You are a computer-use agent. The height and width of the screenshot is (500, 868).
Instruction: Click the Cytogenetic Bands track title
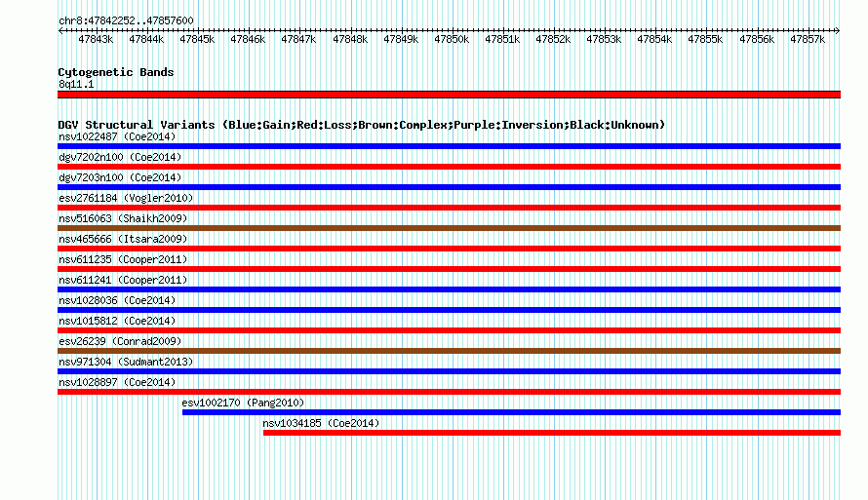pos(116,72)
